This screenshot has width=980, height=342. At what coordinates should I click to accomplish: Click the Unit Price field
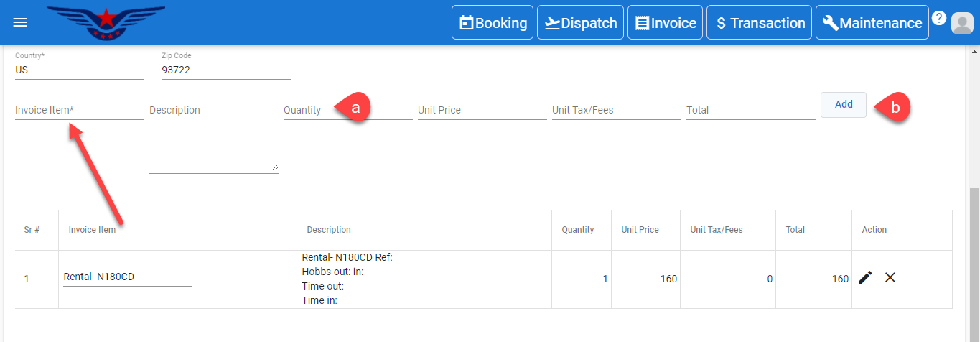(482, 111)
